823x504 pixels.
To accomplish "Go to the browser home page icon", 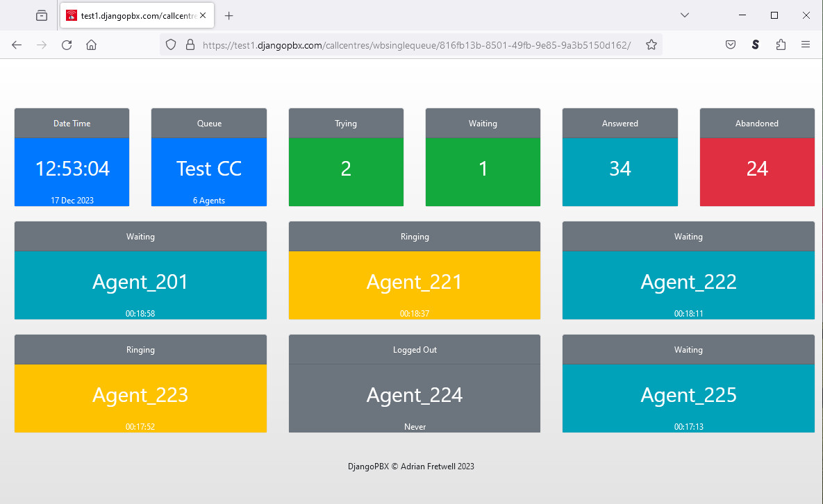I will click(91, 44).
